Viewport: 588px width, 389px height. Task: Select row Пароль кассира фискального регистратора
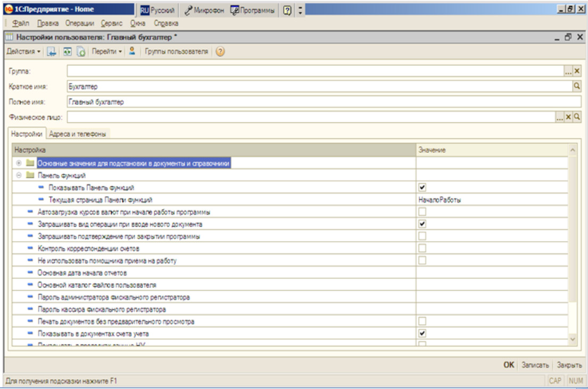click(290, 309)
